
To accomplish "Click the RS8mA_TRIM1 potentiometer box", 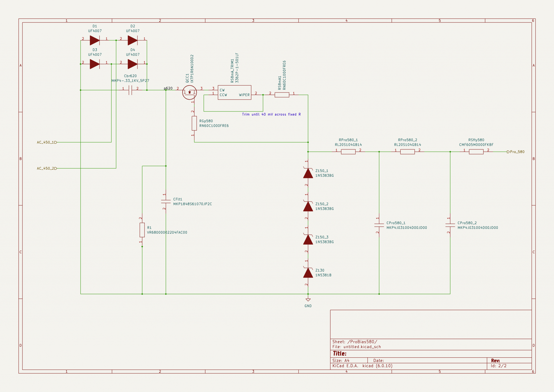I will (235, 93).
